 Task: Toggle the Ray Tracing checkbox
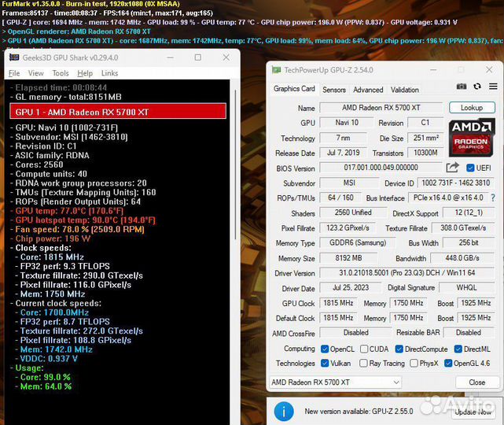(x=363, y=364)
